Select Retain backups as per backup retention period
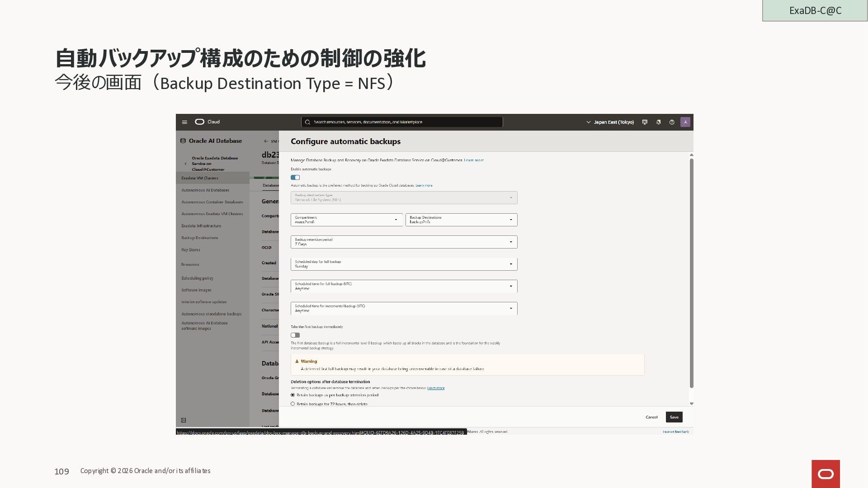The height and width of the screenshot is (488, 868). pyautogui.click(x=293, y=395)
